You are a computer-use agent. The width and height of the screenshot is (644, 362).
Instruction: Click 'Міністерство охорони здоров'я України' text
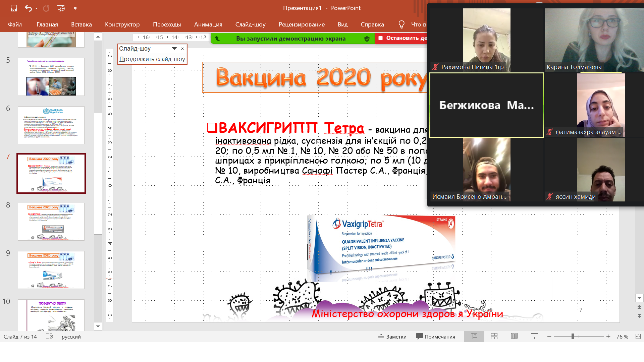click(x=407, y=314)
